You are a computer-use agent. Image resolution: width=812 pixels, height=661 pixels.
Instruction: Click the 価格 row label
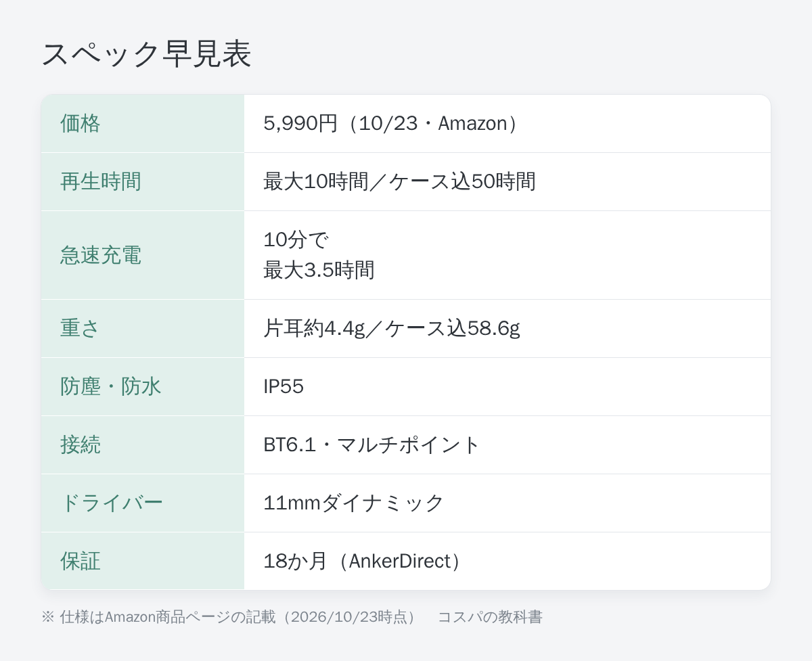pyautogui.click(x=80, y=123)
